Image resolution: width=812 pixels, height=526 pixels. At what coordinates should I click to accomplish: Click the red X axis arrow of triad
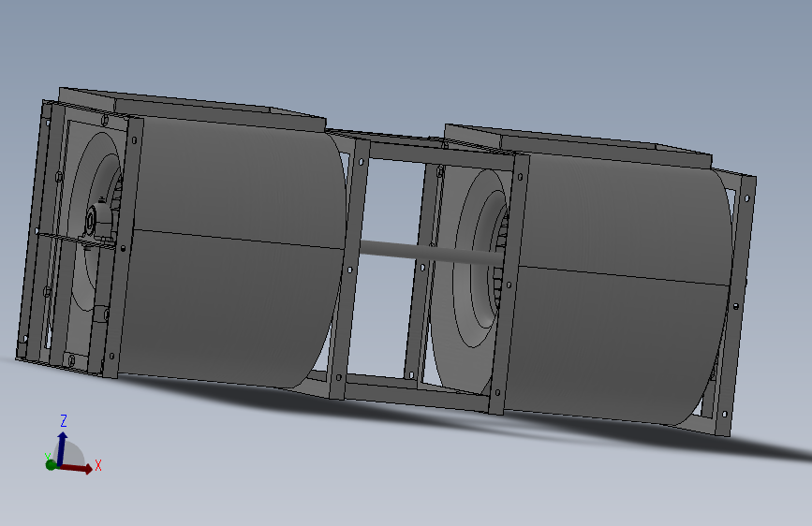coord(77,468)
